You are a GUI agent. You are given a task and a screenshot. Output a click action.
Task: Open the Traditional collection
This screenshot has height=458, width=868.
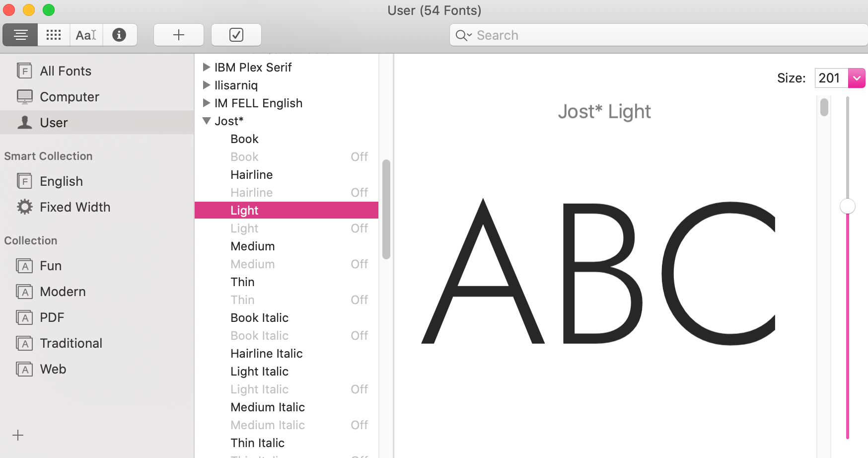click(71, 343)
